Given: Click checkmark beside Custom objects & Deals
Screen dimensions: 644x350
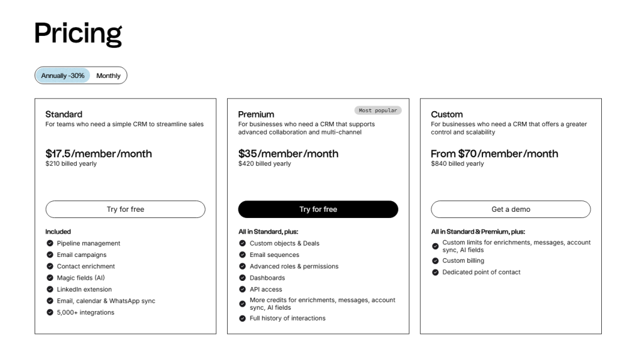Looking at the screenshot, I should (x=243, y=243).
